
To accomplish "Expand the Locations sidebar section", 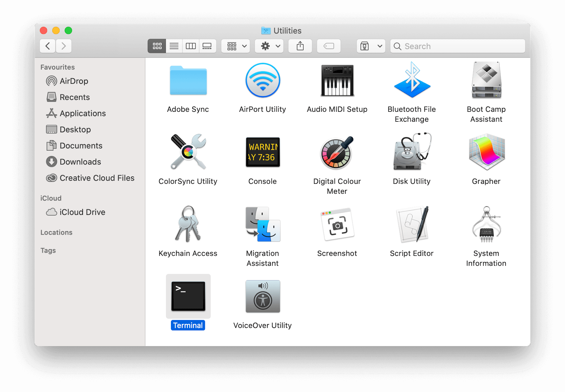I will [56, 233].
